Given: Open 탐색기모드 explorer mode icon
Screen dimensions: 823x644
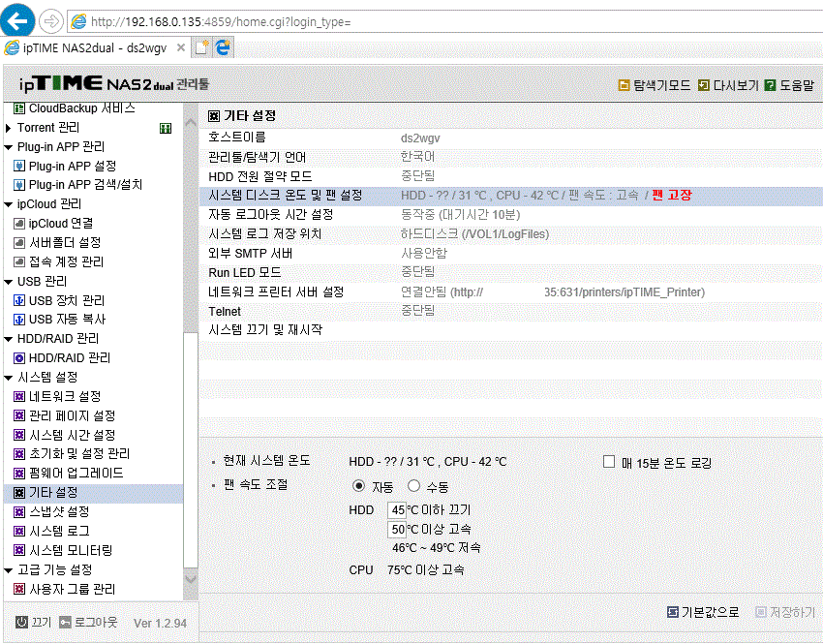Looking at the screenshot, I should (x=624, y=85).
